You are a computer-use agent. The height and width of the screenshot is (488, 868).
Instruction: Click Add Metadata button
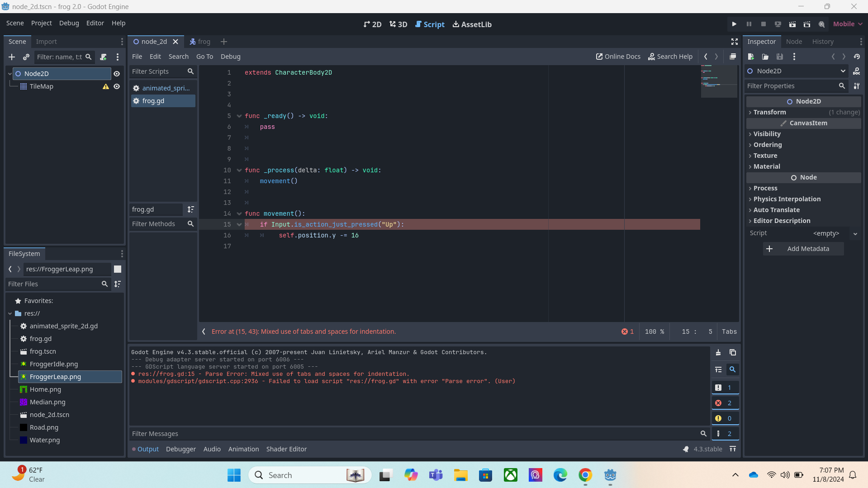click(x=803, y=249)
